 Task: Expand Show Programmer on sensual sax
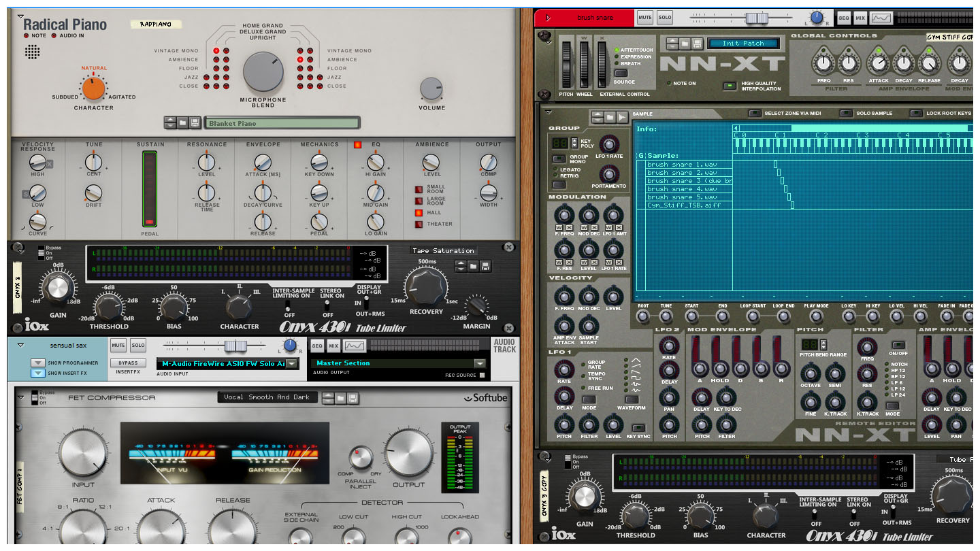click(37, 363)
